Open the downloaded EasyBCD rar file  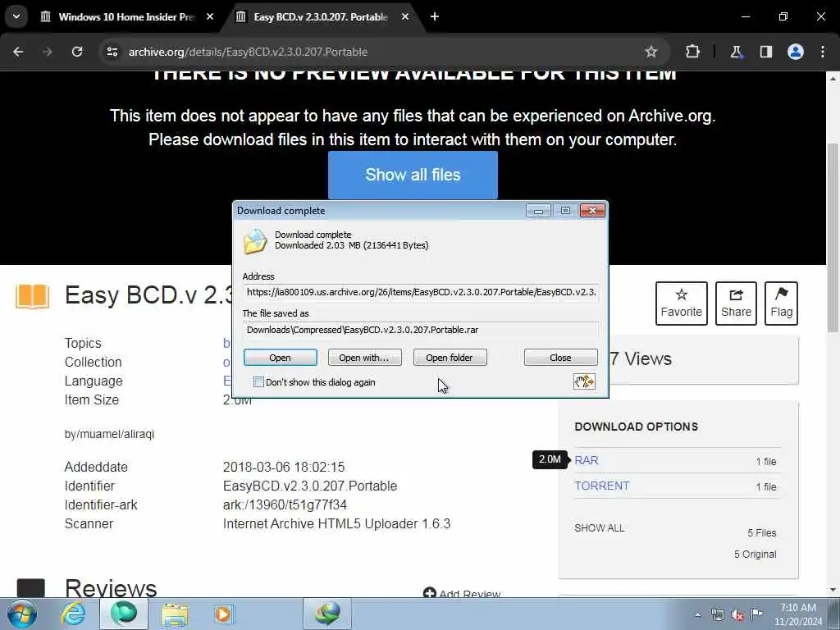(281, 358)
